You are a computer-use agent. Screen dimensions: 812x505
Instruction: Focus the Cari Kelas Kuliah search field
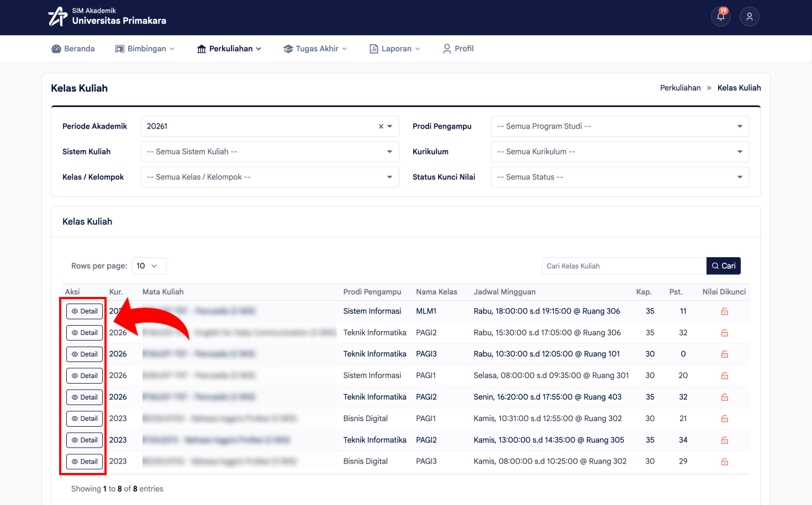click(624, 266)
